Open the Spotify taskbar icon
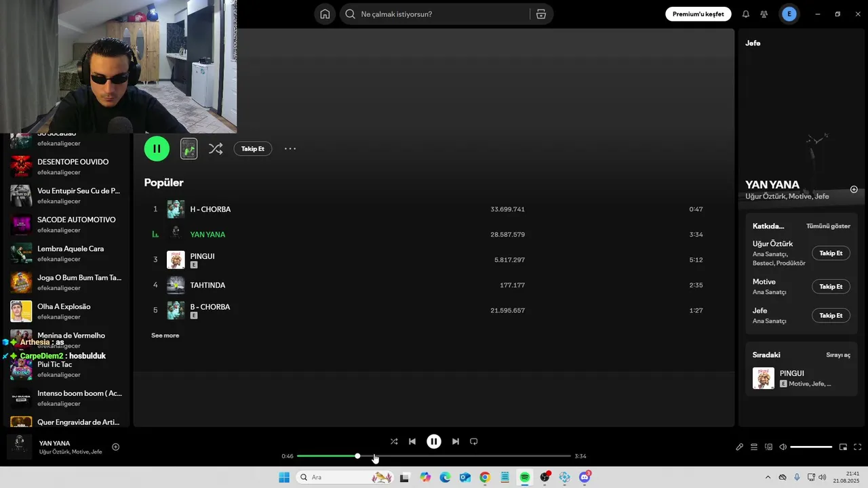 point(525,477)
